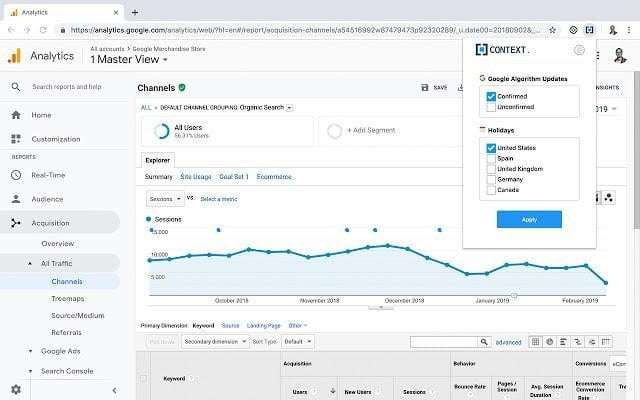Click the table search magnifier button
The height and width of the screenshot is (400, 640).
pos(484,342)
